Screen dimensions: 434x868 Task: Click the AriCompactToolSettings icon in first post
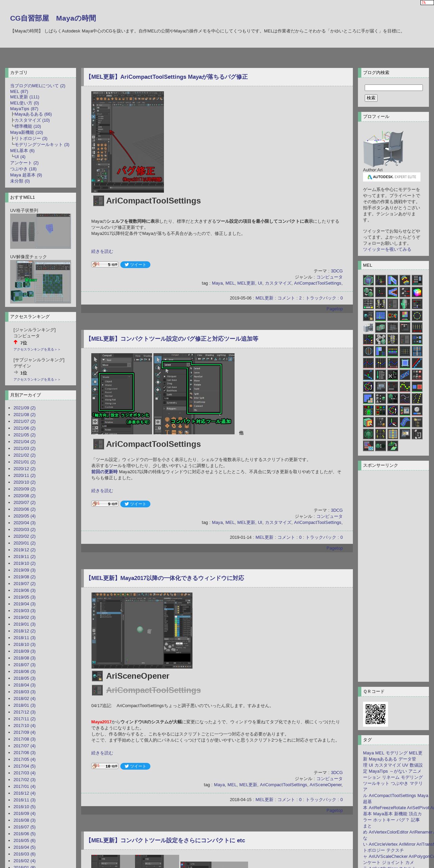(x=98, y=201)
